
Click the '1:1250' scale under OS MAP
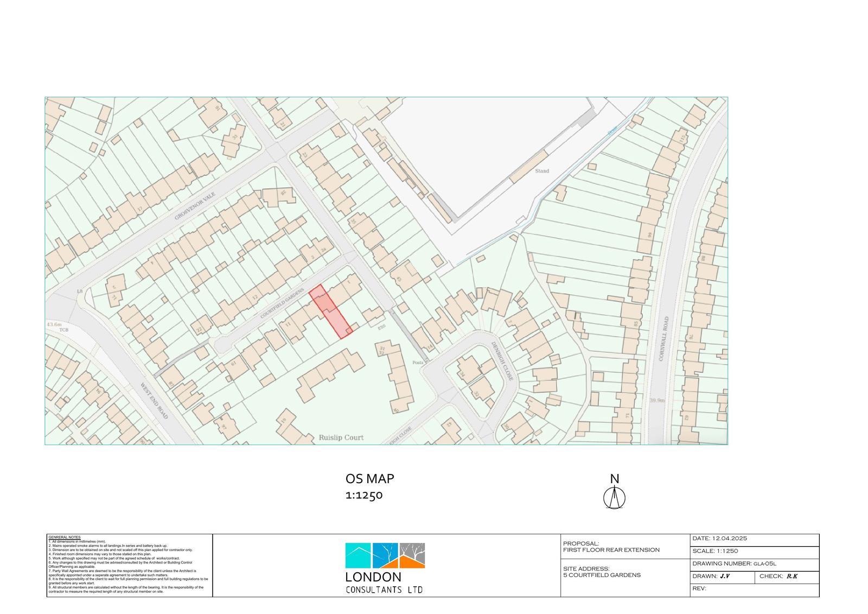coord(364,495)
